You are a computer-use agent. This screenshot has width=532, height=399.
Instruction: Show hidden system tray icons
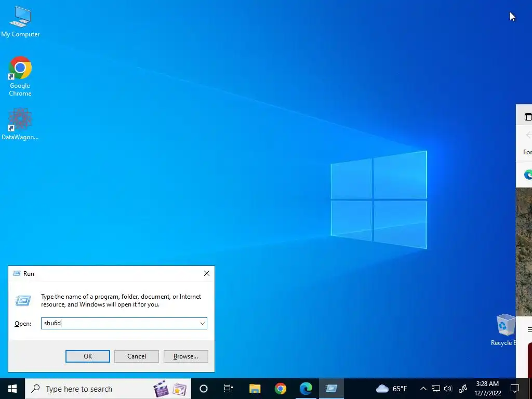click(423, 389)
